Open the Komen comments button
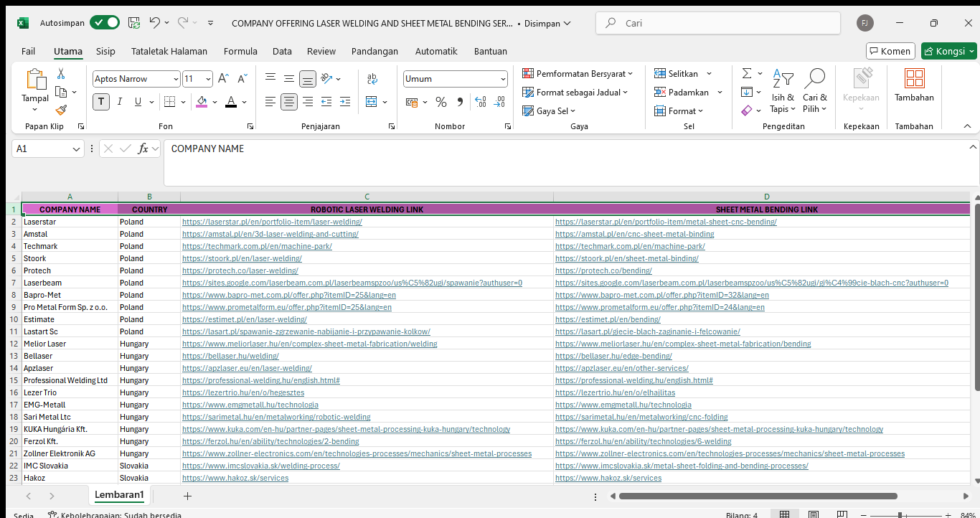This screenshot has width=980, height=518. [890, 51]
